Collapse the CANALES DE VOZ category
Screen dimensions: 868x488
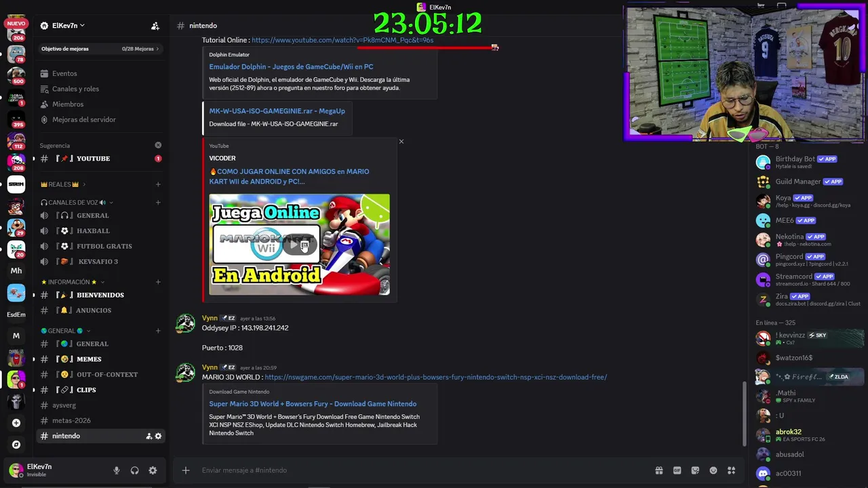[76, 202]
